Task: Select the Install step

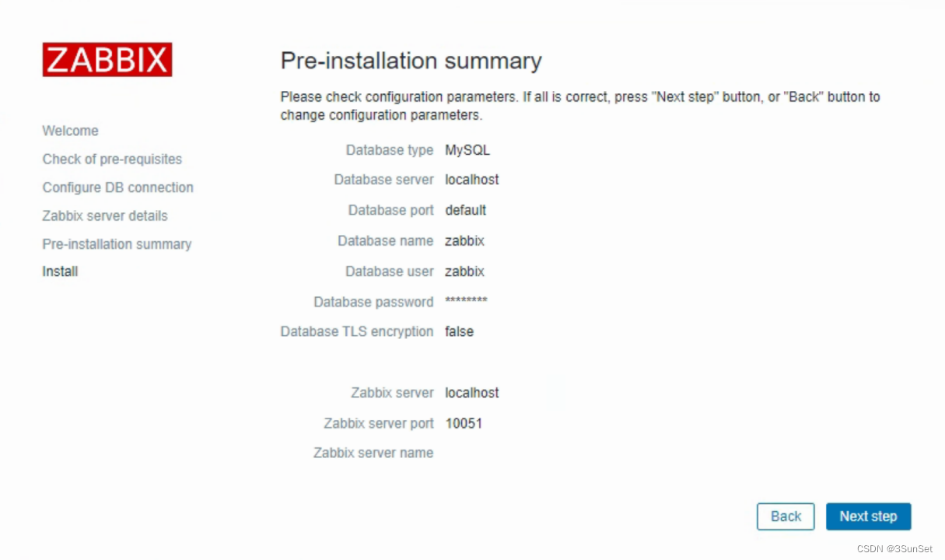Action: click(x=60, y=271)
